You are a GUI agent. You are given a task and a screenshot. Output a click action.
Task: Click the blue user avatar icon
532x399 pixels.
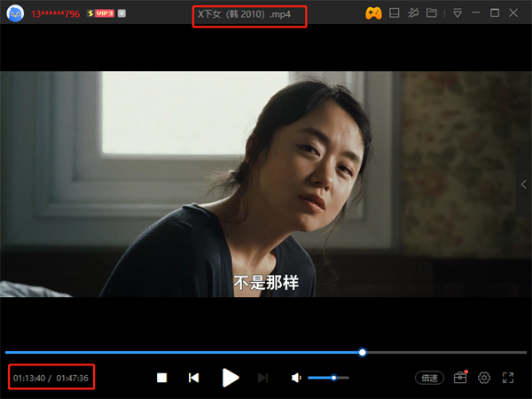15,13
